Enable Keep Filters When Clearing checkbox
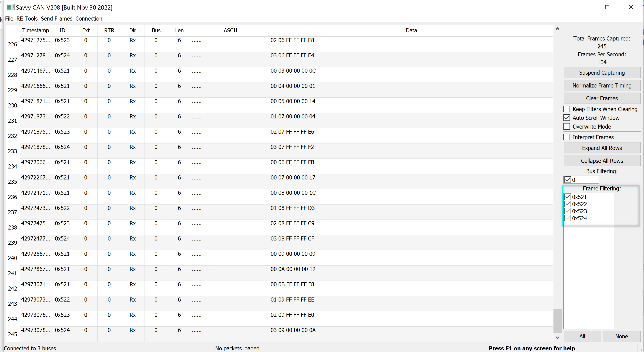 pos(567,109)
